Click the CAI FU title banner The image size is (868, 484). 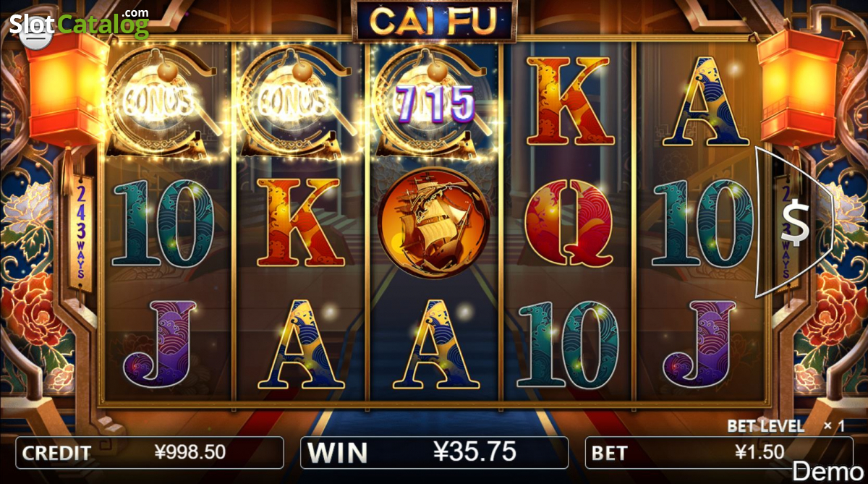point(433,20)
